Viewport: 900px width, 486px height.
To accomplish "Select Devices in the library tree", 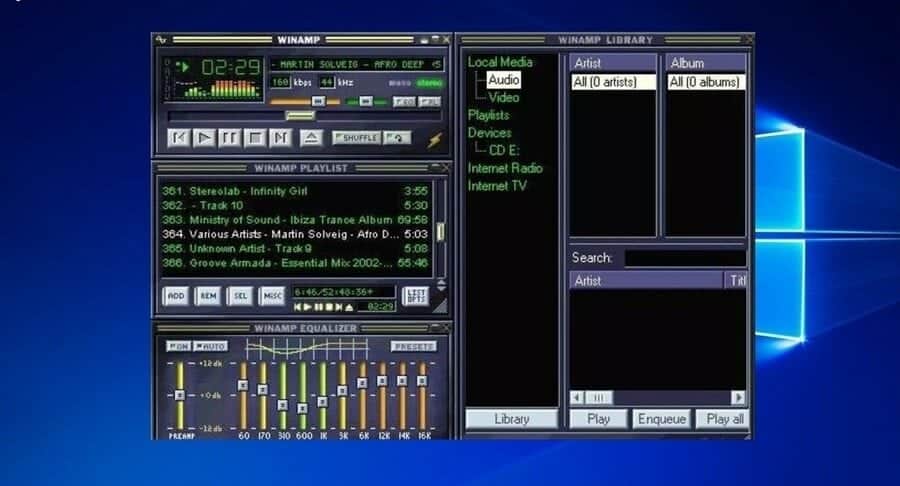I will 490,133.
